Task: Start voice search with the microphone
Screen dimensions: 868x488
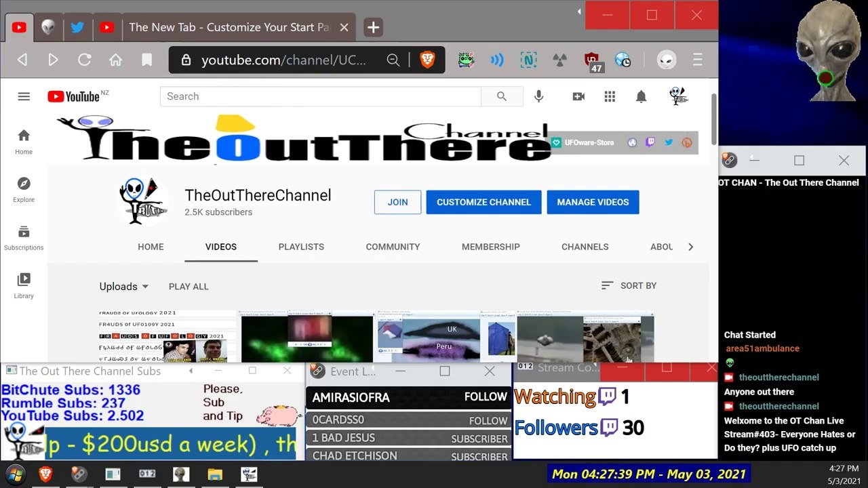Action: [x=538, y=96]
